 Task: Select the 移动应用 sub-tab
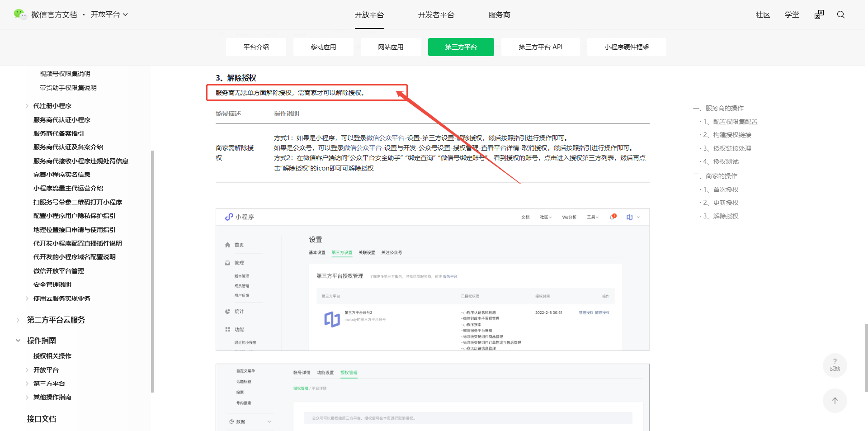324,47
